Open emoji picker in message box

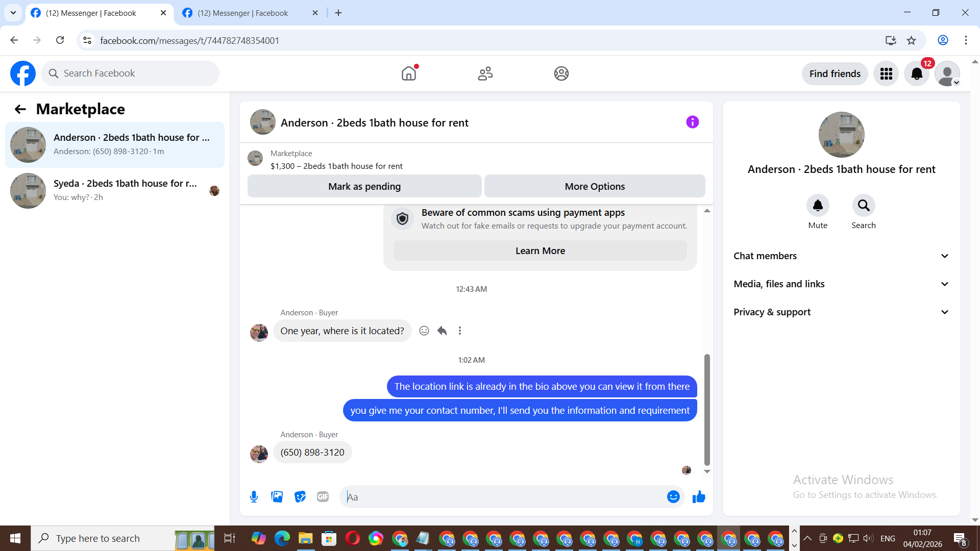tap(673, 496)
